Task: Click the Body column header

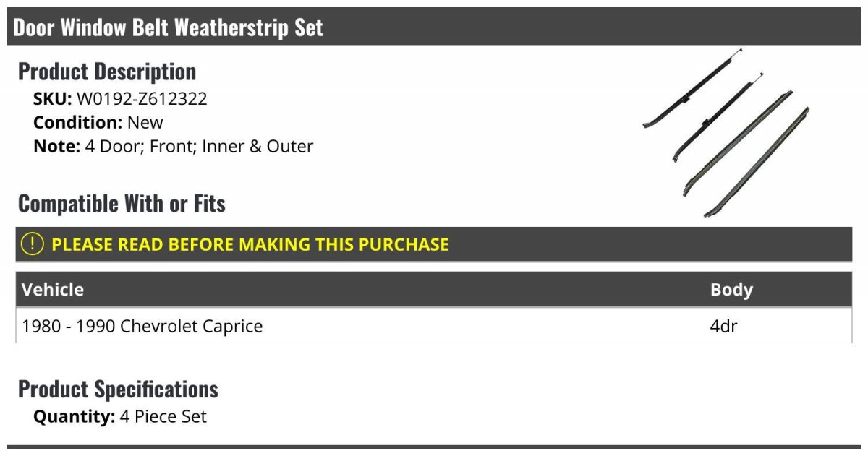Action: click(731, 289)
